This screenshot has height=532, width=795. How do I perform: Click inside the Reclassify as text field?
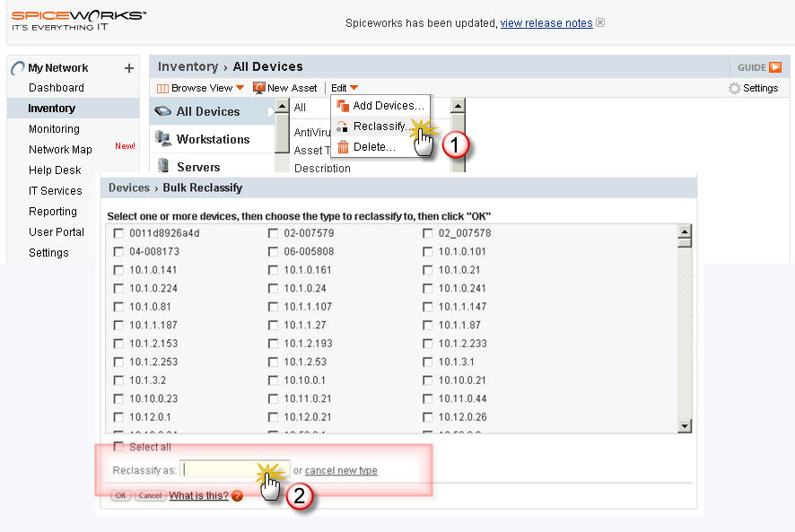(x=233, y=469)
